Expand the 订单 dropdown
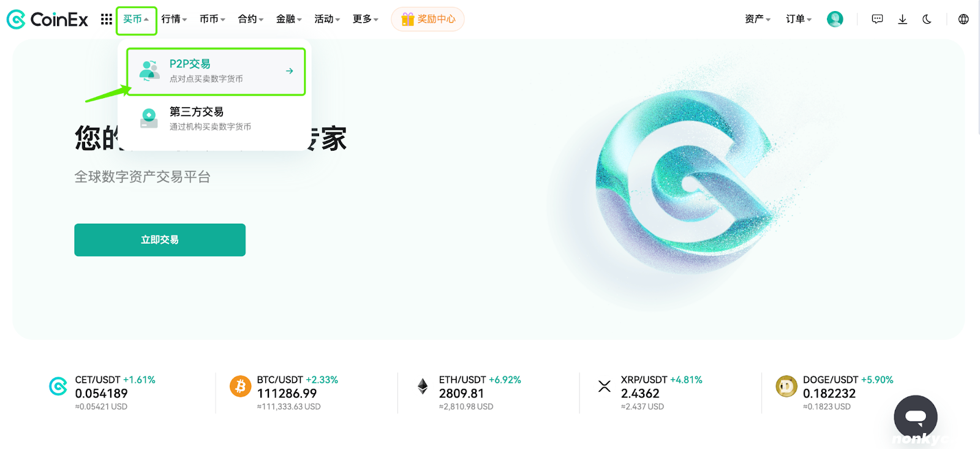The image size is (980, 449). tap(799, 20)
